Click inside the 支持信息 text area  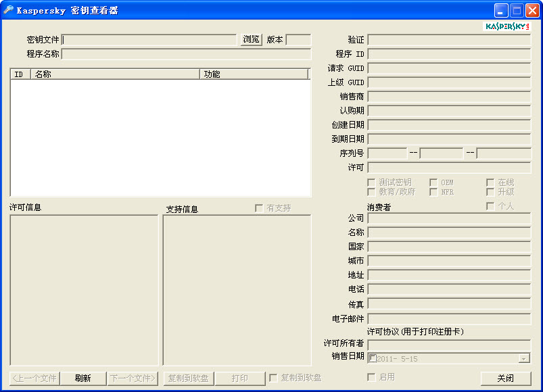pos(237,290)
